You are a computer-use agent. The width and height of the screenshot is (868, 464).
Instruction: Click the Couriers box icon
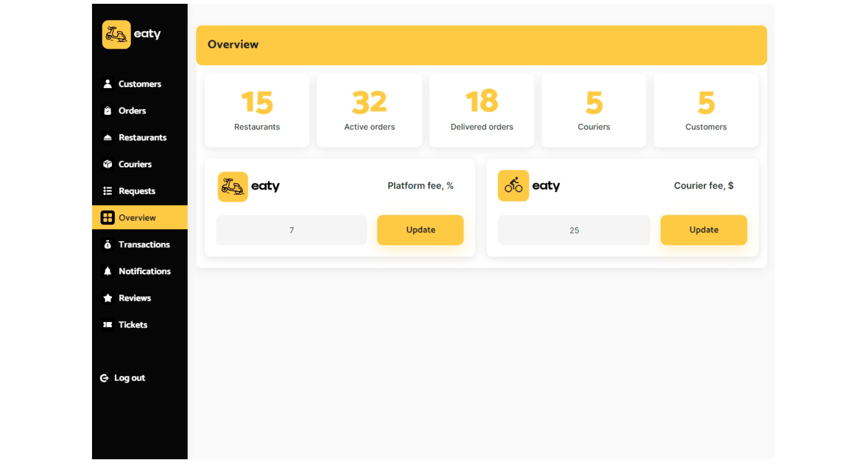[x=108, y=164]
